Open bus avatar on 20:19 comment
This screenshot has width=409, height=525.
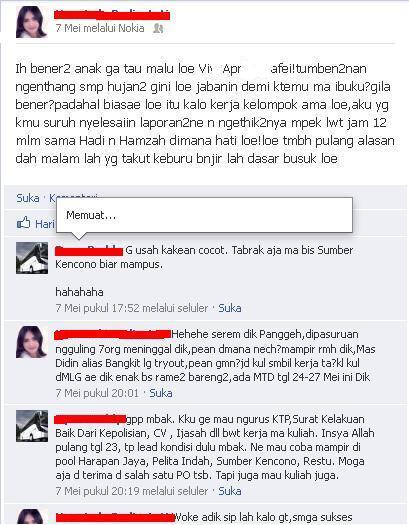pyautogui.click(x=32, y=426)
